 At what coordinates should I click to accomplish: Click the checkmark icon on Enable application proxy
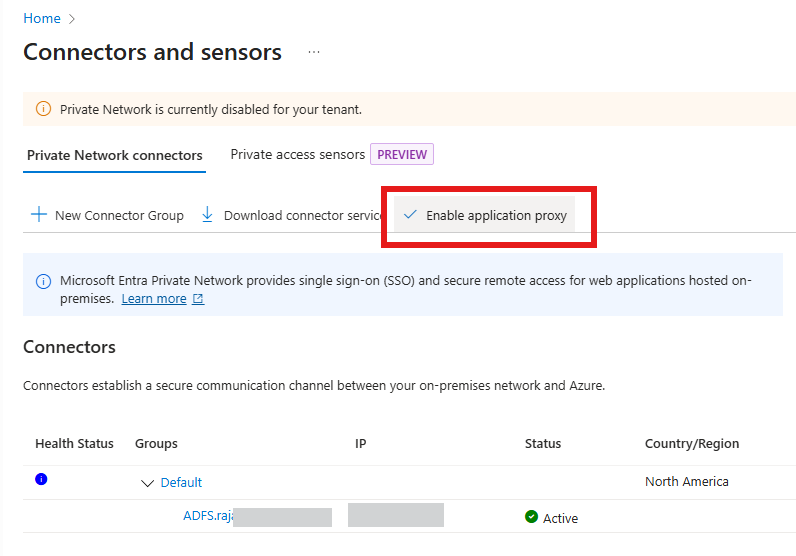[410, 214]
